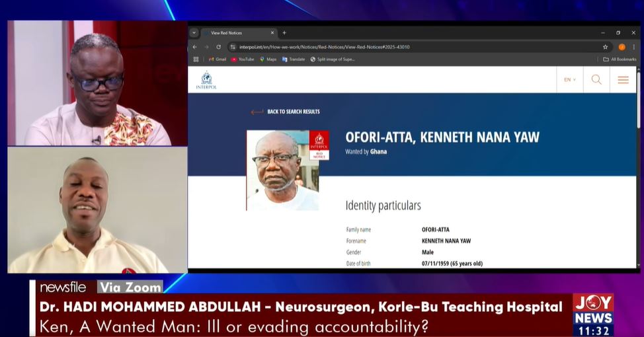The width and height of the screenshot is (644, 337).
Task: Select the View Red Notices tab
Action: pyautogui.click(x=235, y=32)
